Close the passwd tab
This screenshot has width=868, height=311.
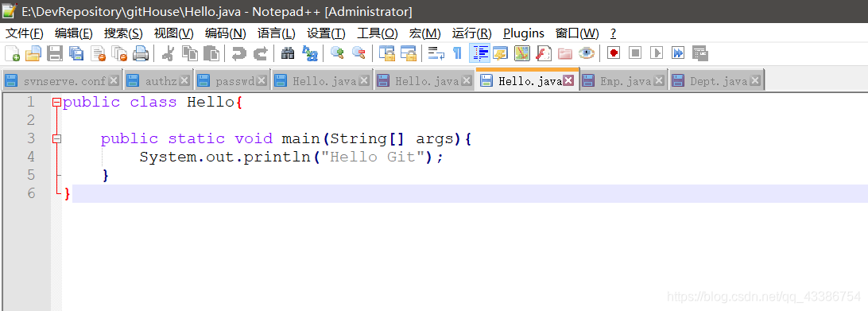(x=262, y=80)
